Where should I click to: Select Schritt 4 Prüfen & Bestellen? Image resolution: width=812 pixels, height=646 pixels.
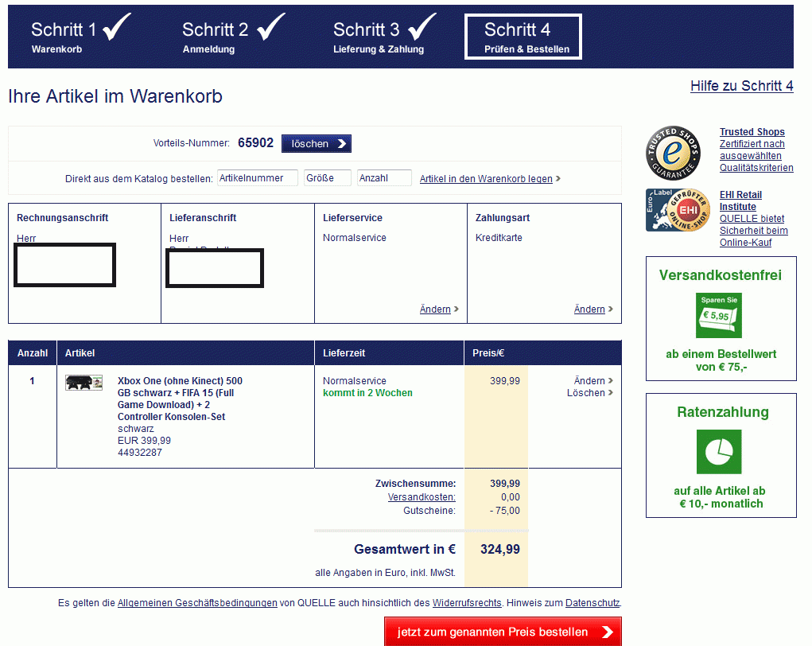click(x=523, y=37)
